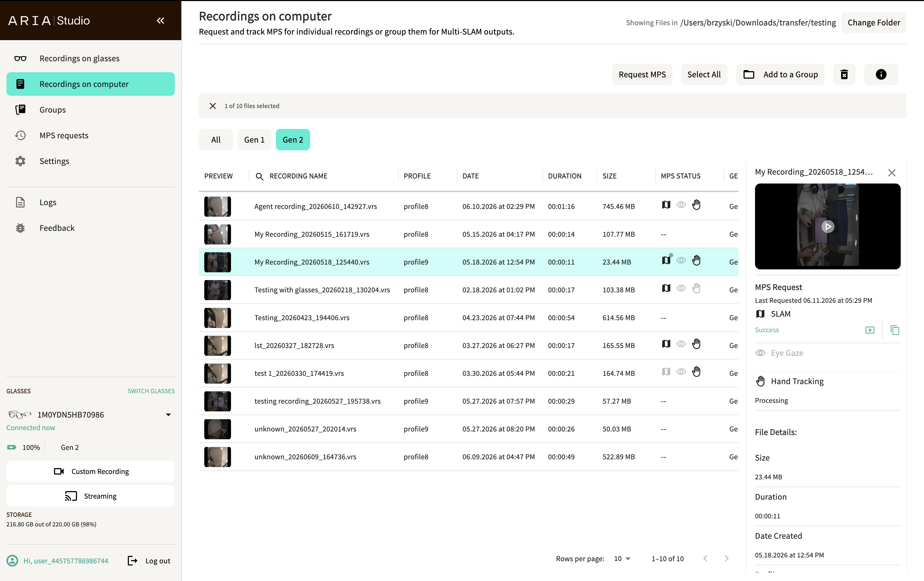Image resolution: width=924 pixels, height=581 pixels.
Task: Select the Gen 2 filter tab
Action: pyautogui.click(x=293, y=140)
